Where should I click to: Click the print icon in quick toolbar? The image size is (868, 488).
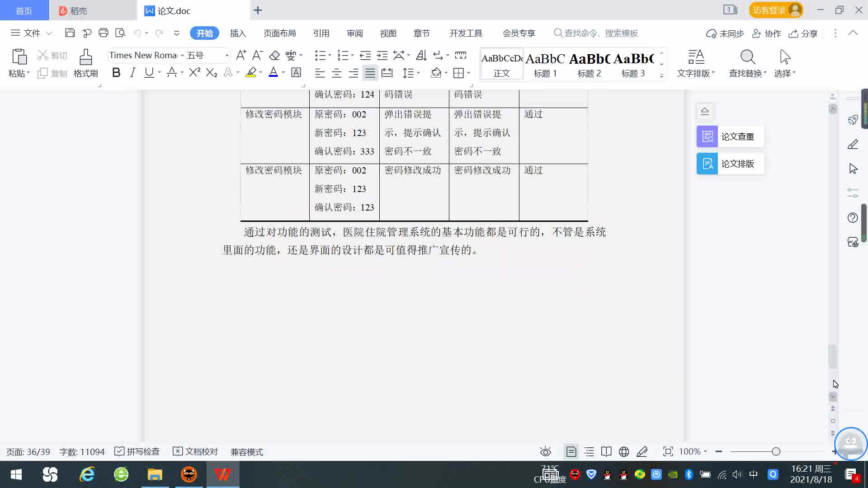coord(104,33)
